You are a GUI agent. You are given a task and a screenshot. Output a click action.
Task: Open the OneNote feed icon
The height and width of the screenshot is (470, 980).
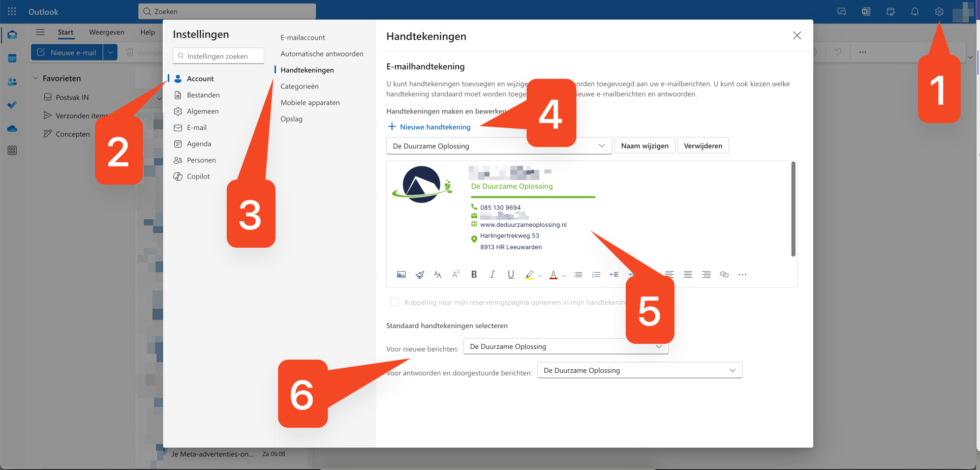[x=866, y=12]
